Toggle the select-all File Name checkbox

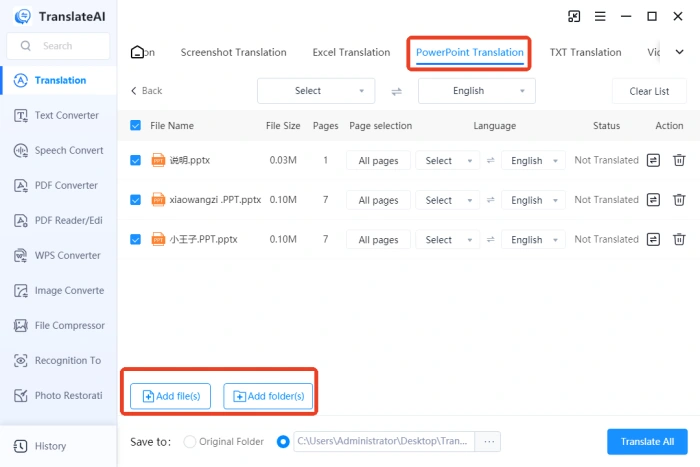tap(135, 125)
